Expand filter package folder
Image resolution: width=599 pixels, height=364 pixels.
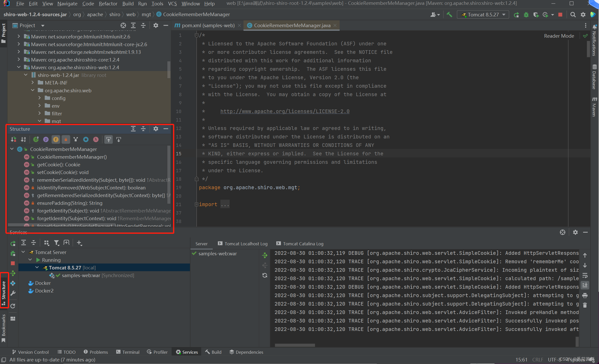(39, 113)
